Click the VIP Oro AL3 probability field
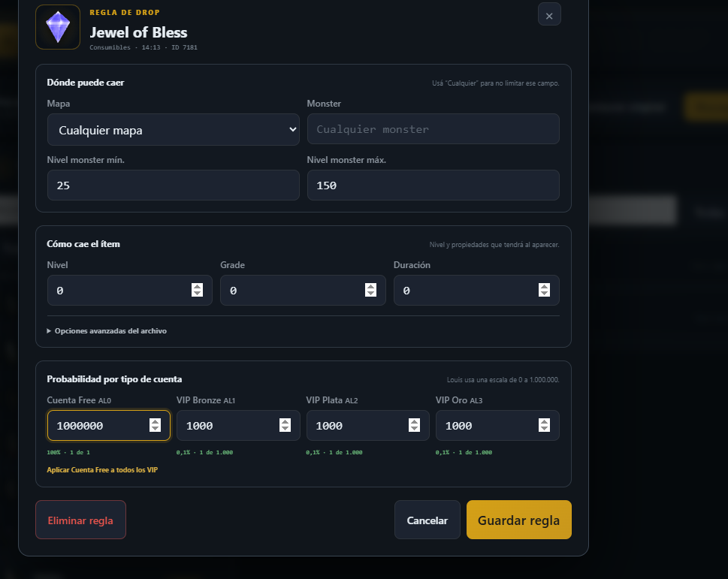This screenshot has width=728, height=579. click(x=497, y=426)
